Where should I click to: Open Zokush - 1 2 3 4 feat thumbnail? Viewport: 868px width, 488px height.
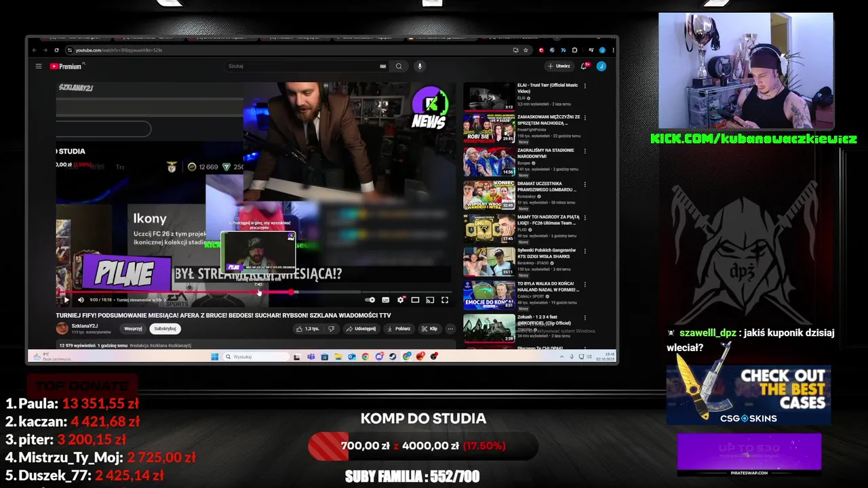(x=489, y=328)
